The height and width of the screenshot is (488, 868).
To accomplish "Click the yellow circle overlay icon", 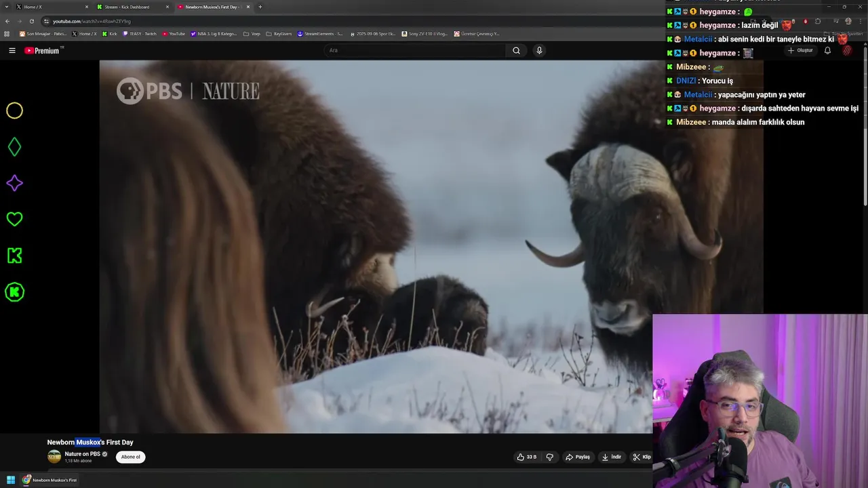I will 14,110.
